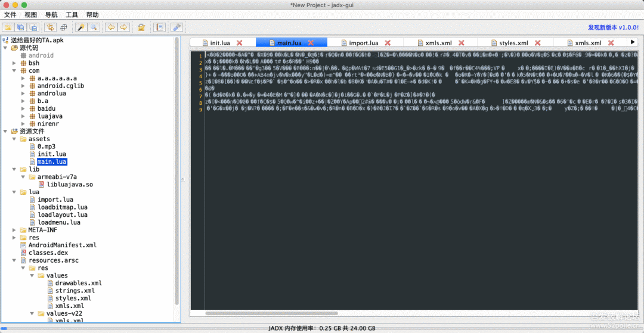Toggle the Flatten packages toolbar button
Screen dimensions: 644x333
click(63, 27)
